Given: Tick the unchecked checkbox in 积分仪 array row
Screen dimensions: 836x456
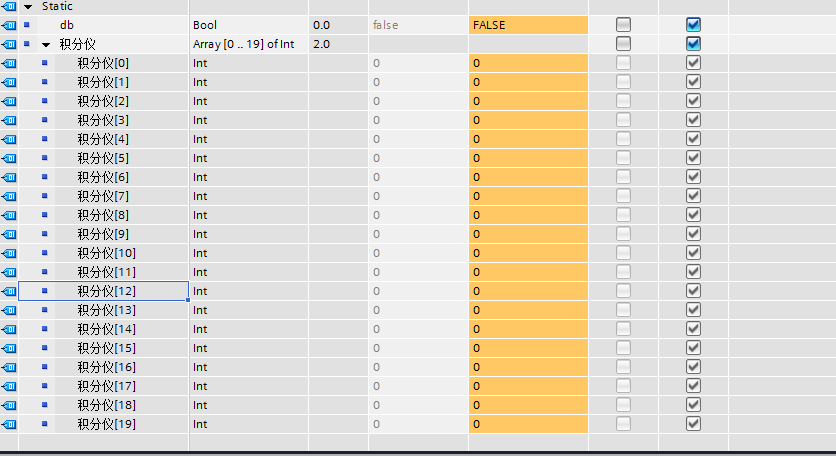Looking at the screenshot, I should (623, 43).
